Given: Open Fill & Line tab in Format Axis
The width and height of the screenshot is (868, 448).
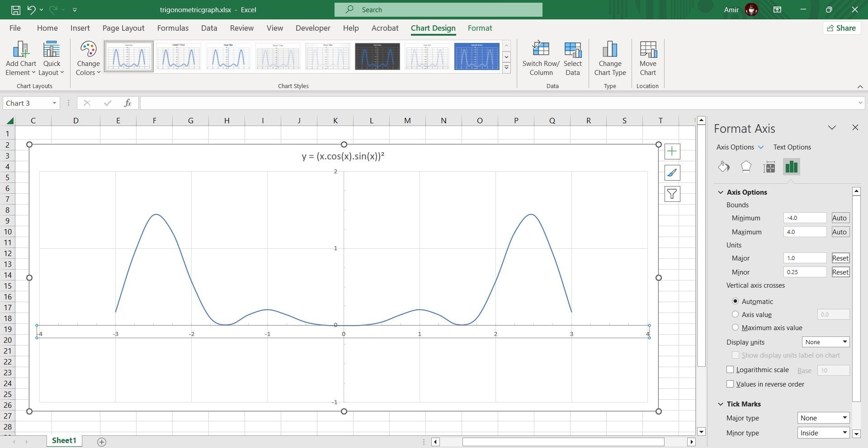Looking at the screenshot, I should point(723,167).
